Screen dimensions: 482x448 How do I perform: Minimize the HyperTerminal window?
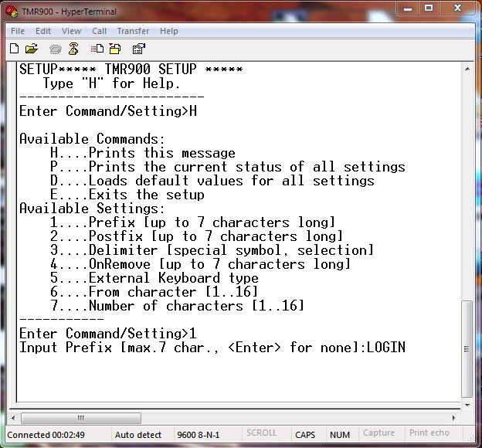pyautogui.click(x=408, y=8)
